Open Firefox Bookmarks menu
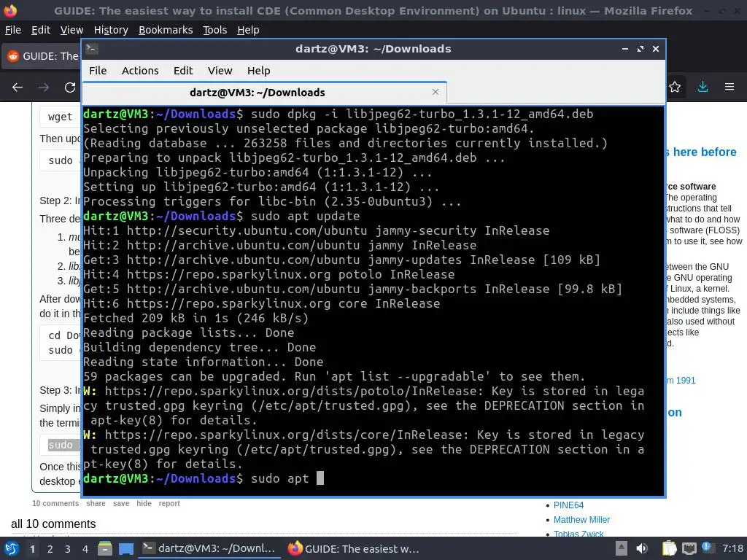Viewport: 747px width, 560px height. [x=166, y=30]
